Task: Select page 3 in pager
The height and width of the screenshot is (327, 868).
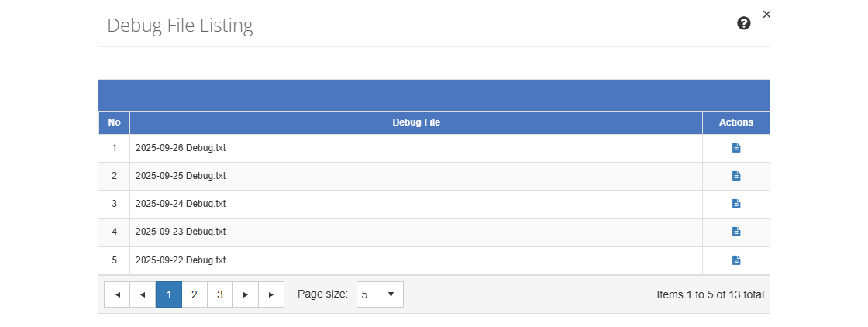Action: pyautogui.click(x=220, y=294)
